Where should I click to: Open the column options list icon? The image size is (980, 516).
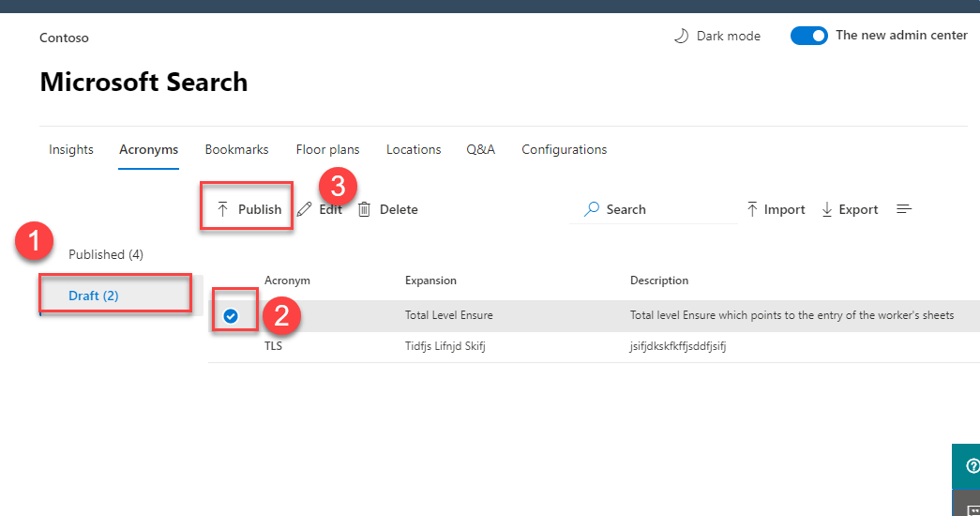point(904,209)
